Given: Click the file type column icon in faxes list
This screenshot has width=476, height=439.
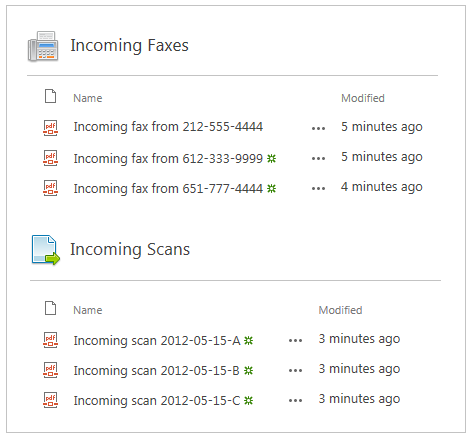Looking at the screenshot, I should point(50,96).
